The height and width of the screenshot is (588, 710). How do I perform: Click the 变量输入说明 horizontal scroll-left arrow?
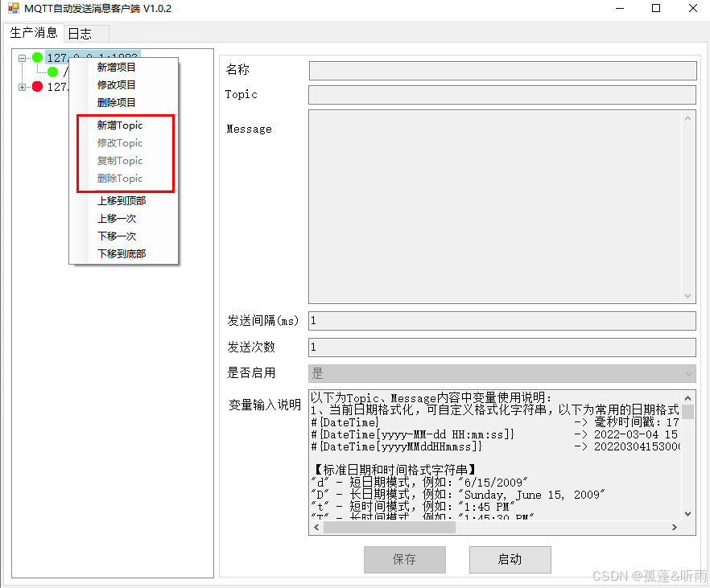(316, 528)
